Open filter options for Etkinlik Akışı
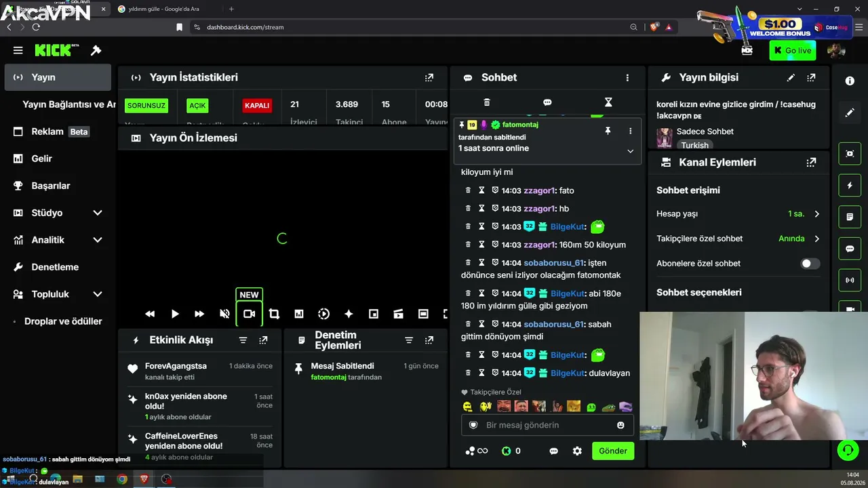Viewport: 868px width, 488px height. [243, 340]
